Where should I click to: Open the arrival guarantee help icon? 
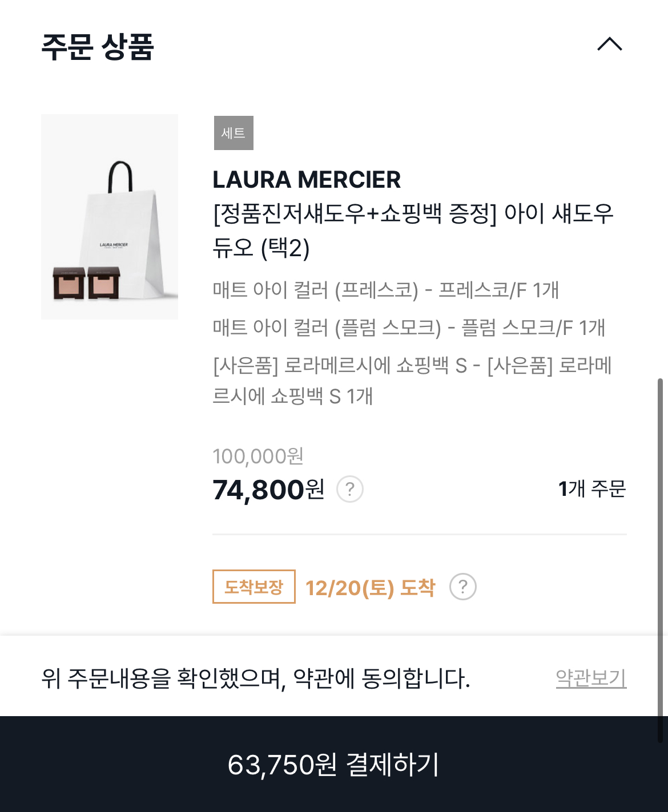click(463, 587)
